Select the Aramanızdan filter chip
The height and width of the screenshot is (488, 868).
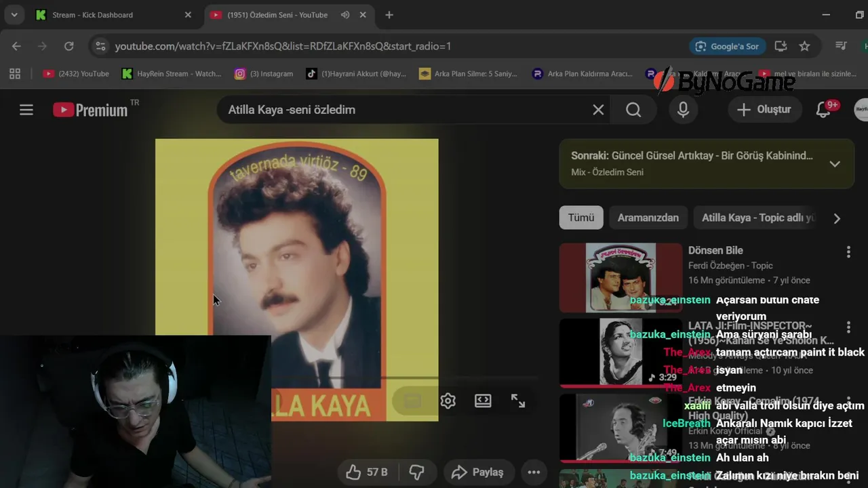tap(648, 218)
